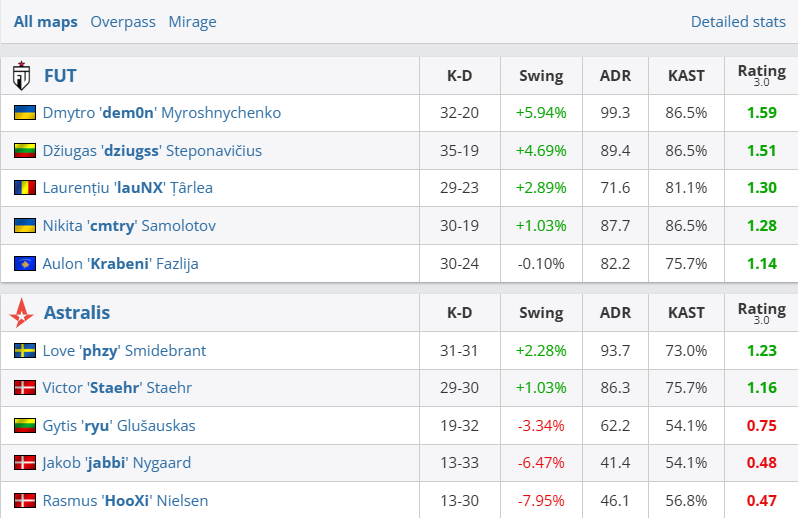This screenshot has width=798, height=518.
Task: Open Dmytro 'dem0n' Myroshnychenko player profile
Action: click(x=161, y=113)
